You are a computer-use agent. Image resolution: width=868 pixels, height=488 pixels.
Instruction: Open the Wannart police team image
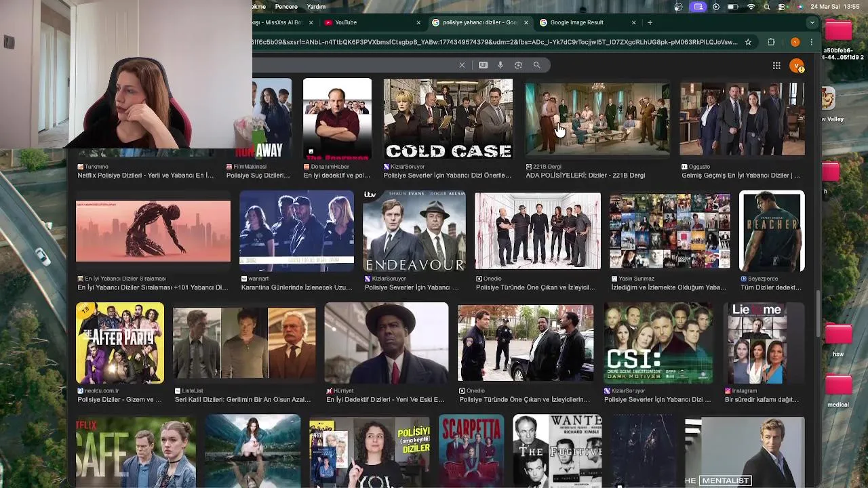click(x=297, y=231)
